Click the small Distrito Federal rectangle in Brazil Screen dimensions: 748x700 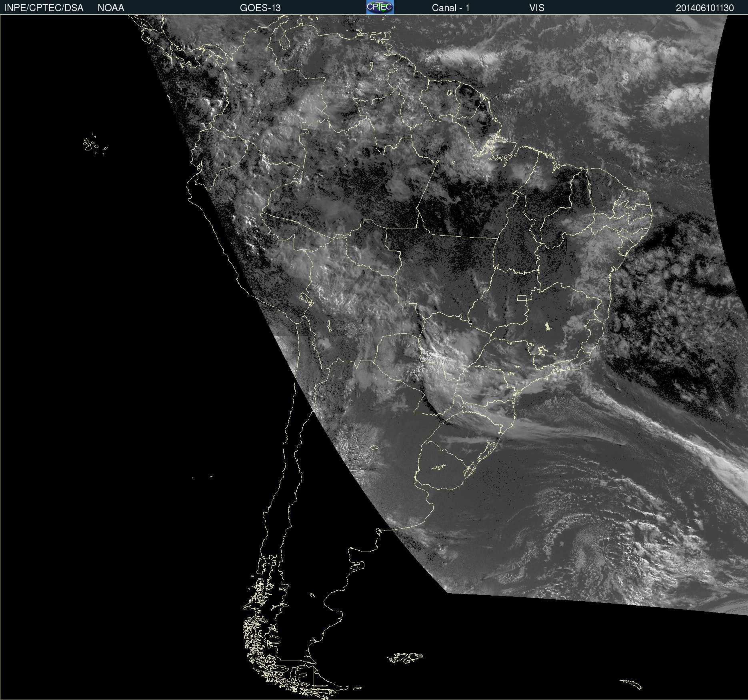[522, 298]
